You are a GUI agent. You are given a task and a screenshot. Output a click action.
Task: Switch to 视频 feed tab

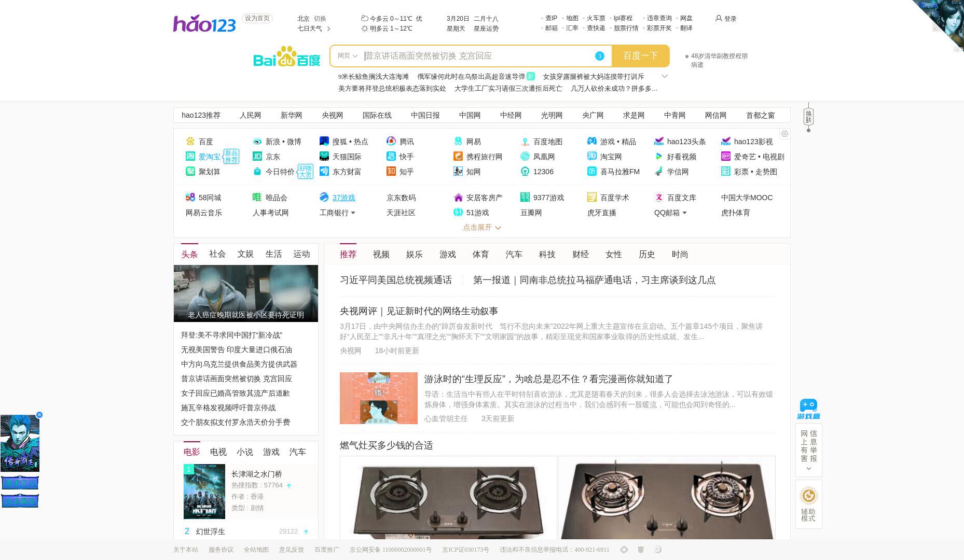tap(381, 255)
